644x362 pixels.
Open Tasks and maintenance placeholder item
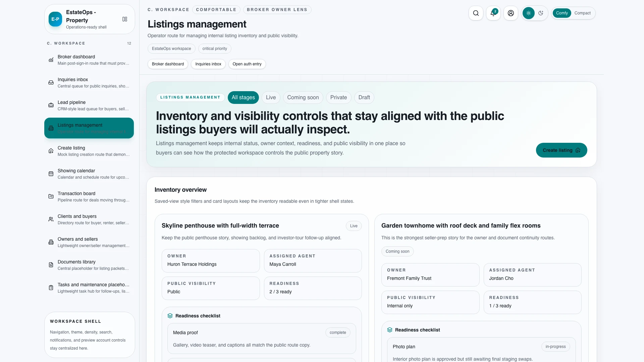point(89,288)
